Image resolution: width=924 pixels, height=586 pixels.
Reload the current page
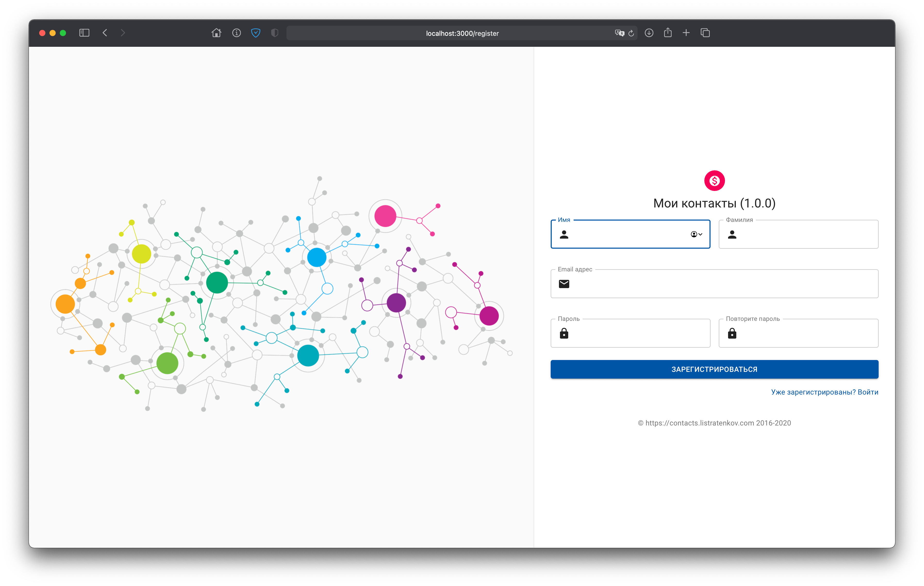click(x=631, y=33)
